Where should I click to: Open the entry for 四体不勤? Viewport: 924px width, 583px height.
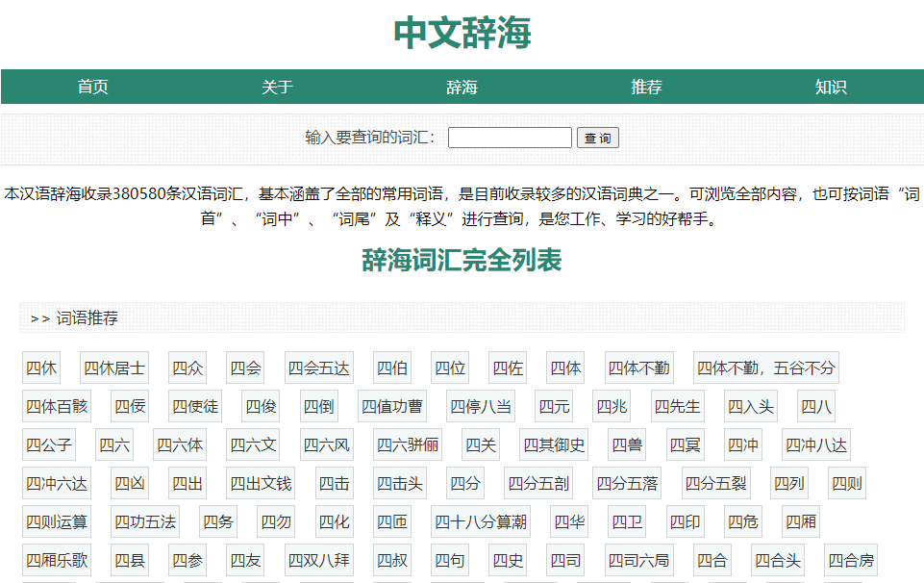[638, 368]
